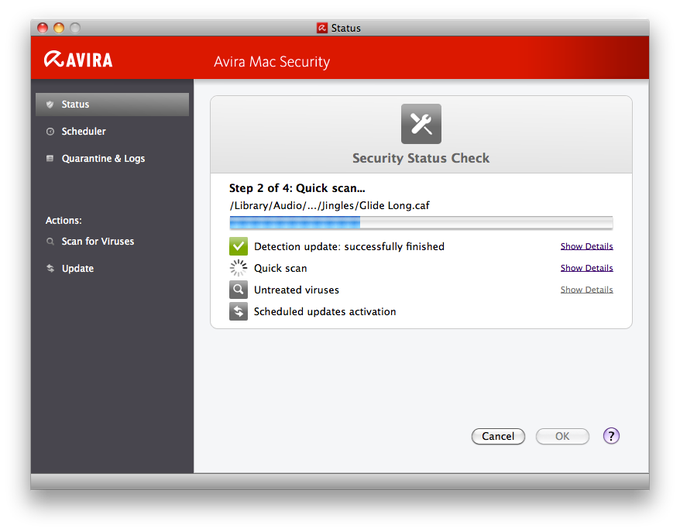
Task: Click the green checkmark for Detection update
Action: pos(238,246)
